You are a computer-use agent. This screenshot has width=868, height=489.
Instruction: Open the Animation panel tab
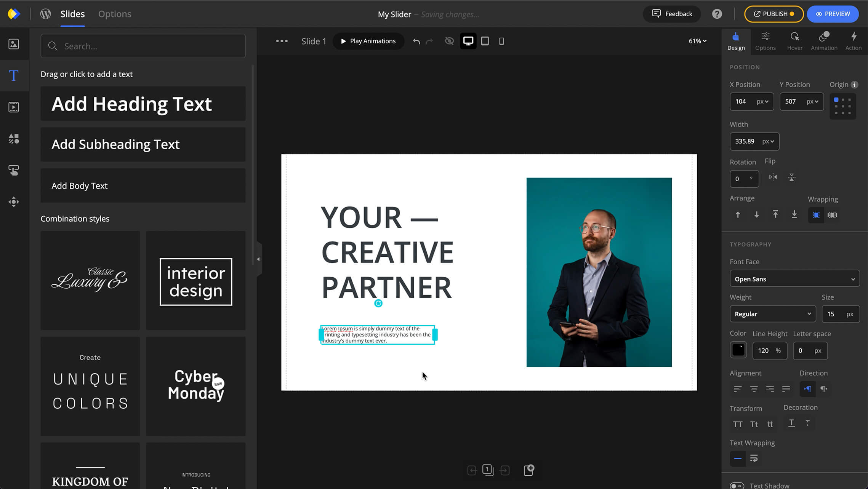click(x=824, y=41)
